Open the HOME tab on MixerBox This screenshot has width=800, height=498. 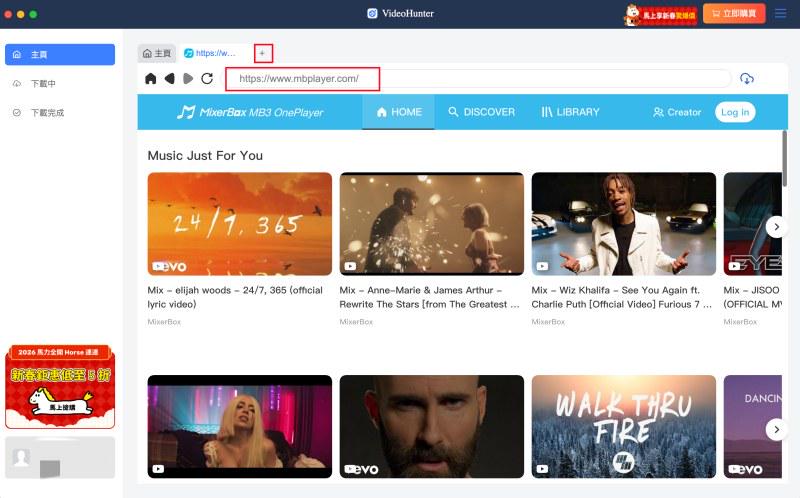pyautogui.click(x=398, y=112)
